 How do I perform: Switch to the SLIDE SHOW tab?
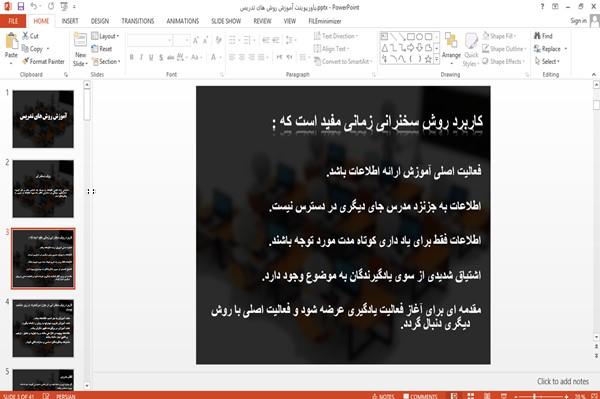pyautogui.click(x=226, y=21)
